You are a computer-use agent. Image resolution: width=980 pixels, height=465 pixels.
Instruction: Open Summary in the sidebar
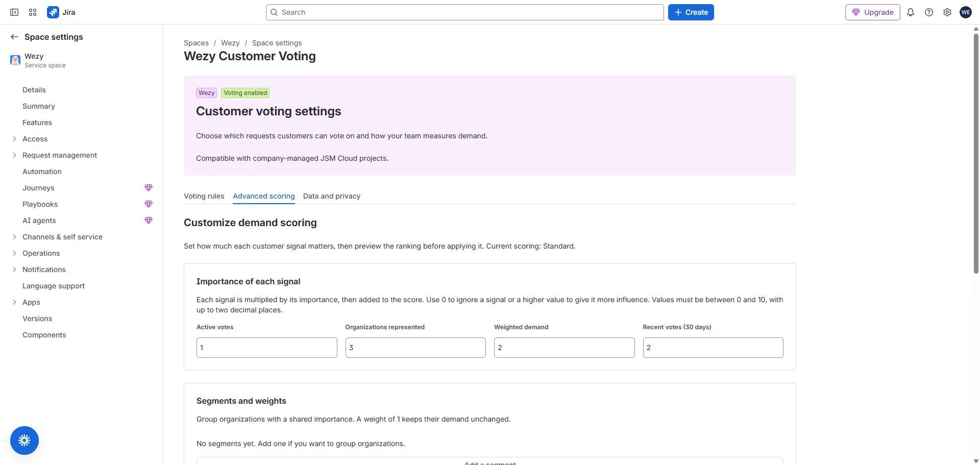click(39, 106)
